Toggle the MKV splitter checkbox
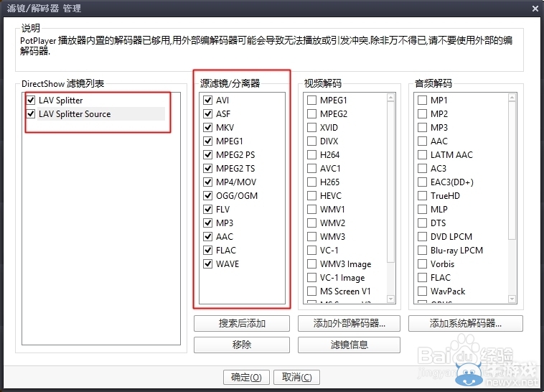Image resolution: width=544 pixels, height=392 pixels. 208,127
